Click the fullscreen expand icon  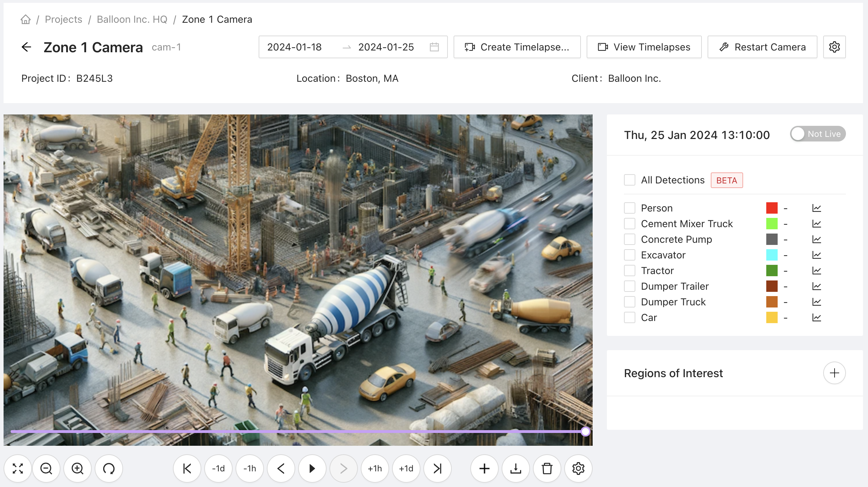pos(18,469)
